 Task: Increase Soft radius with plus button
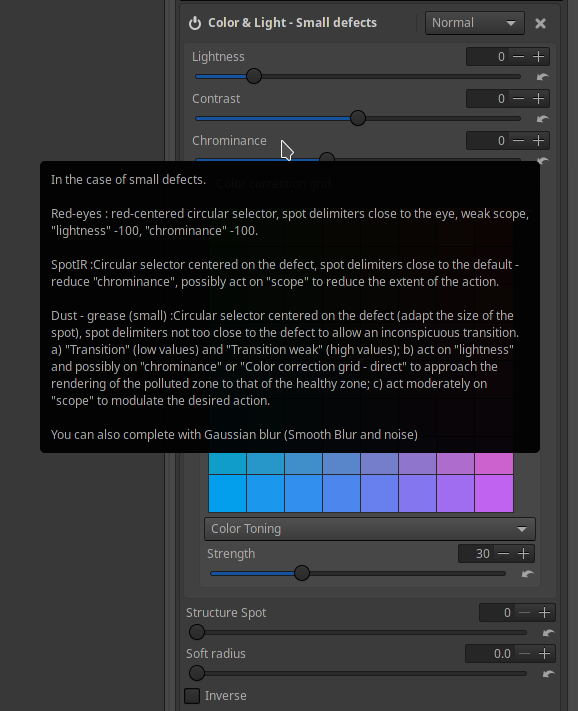coord(544,653)
